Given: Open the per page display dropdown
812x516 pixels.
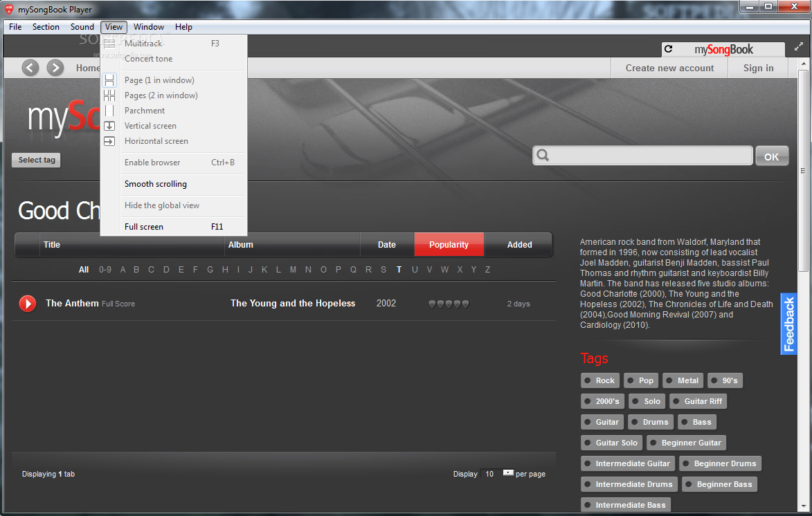Looking at the screenshot, I should click(508, 473).
